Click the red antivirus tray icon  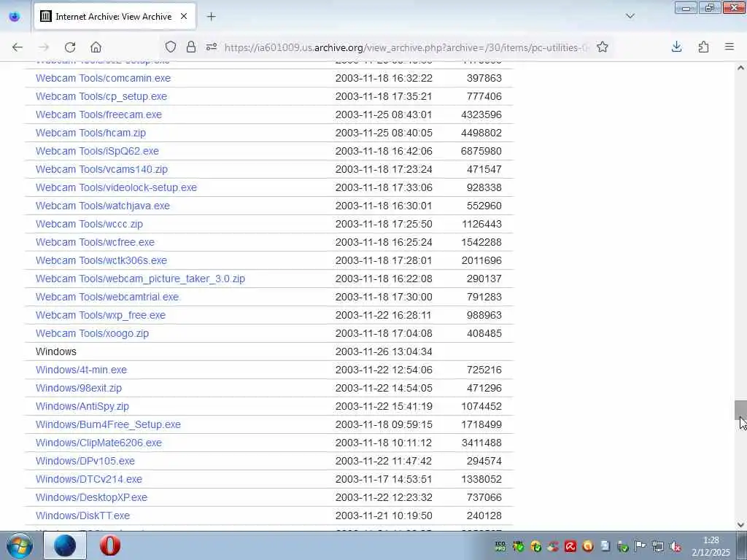(x=570, y=547)
